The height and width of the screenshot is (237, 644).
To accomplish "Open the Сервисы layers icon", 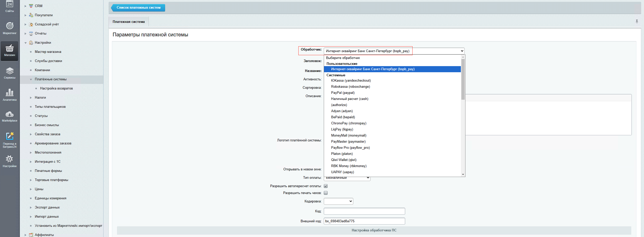I will pos(10,71).
